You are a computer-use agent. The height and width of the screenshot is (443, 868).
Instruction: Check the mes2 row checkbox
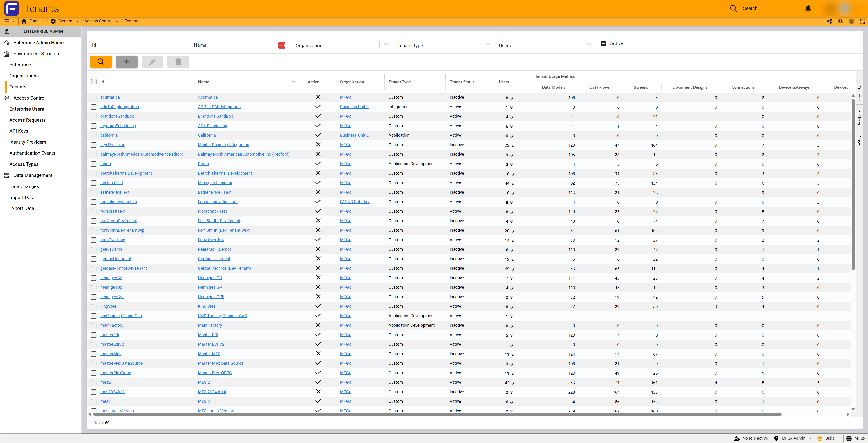(x=94, y=383)
